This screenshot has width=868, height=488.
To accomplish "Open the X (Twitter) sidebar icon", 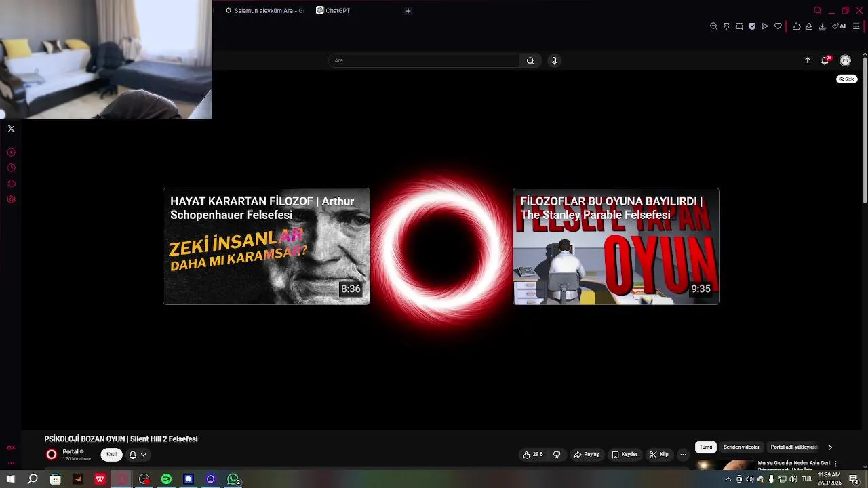I will click(x=11, y=129).
